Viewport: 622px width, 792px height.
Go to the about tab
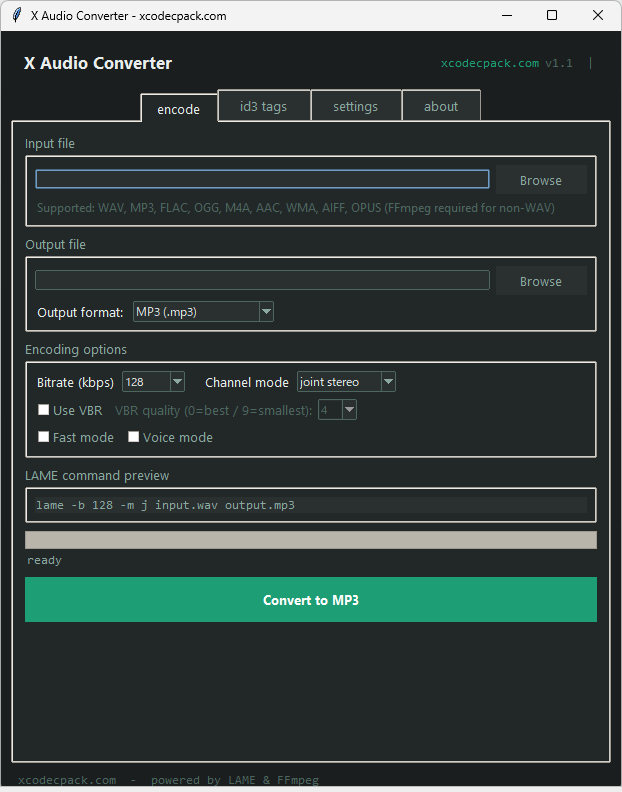click(x=441, y=106)
